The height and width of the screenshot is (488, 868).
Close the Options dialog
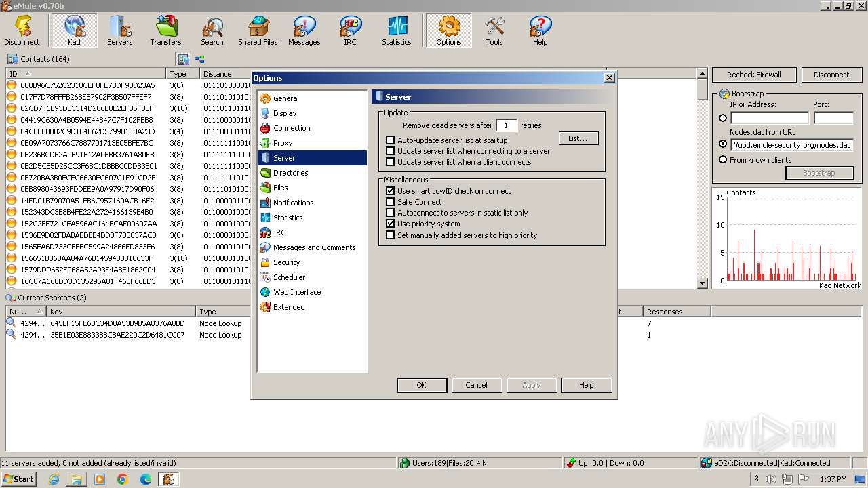[609, 78]
